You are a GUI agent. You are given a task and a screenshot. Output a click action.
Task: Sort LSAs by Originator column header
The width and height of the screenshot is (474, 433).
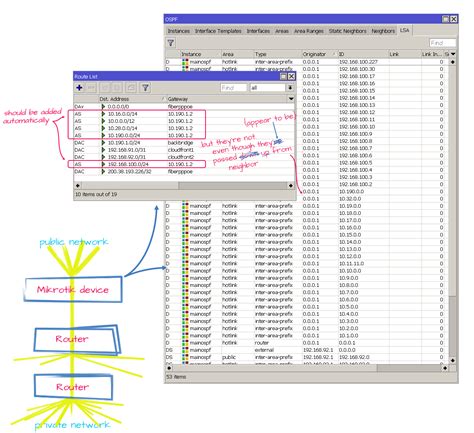[x=319, y=54]
